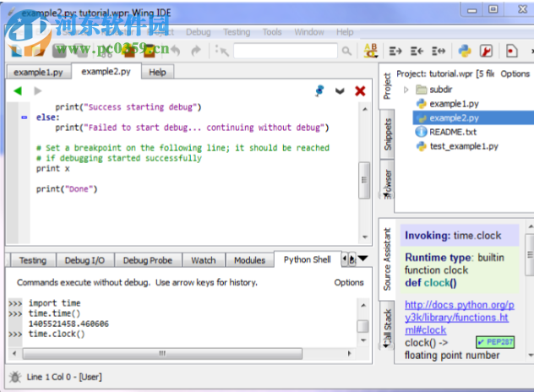The image size is (534, 392).
Task: Toggle the blue pushpin on the editor
Action: pyautogui.click(x=319, y=90)
